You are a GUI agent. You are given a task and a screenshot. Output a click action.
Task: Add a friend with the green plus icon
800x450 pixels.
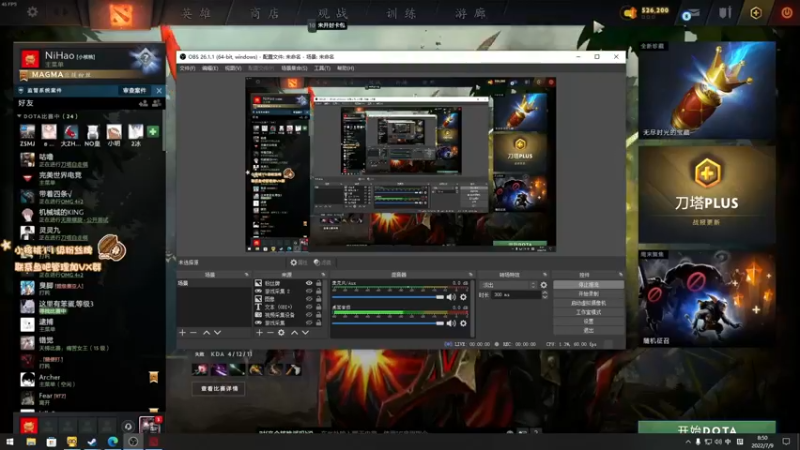click(153, 132)
